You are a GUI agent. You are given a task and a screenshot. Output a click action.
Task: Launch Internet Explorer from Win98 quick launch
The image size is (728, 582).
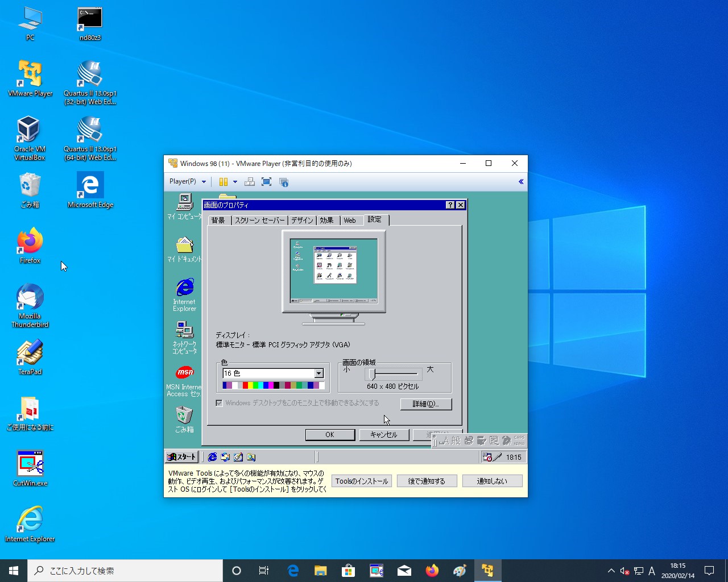tap(212, 457)
